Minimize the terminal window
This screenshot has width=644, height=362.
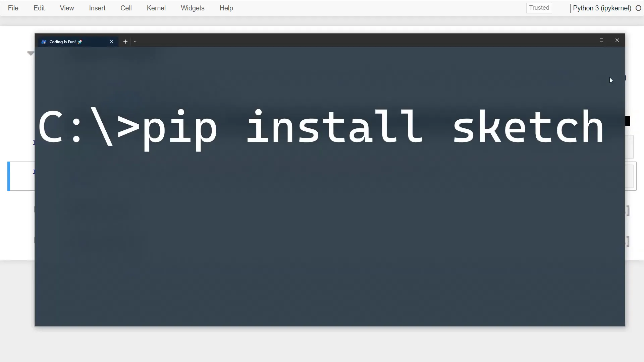pyautogui.click(x=586, y=40)
